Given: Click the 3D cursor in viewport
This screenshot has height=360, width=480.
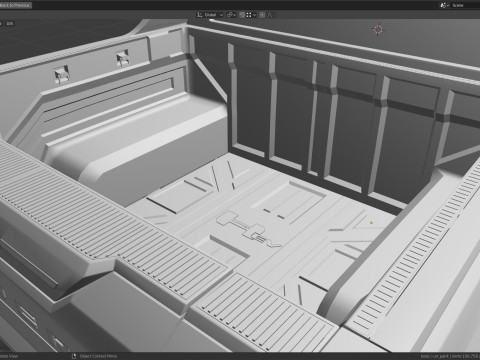Looking at the screenshot, I should 378,30.
